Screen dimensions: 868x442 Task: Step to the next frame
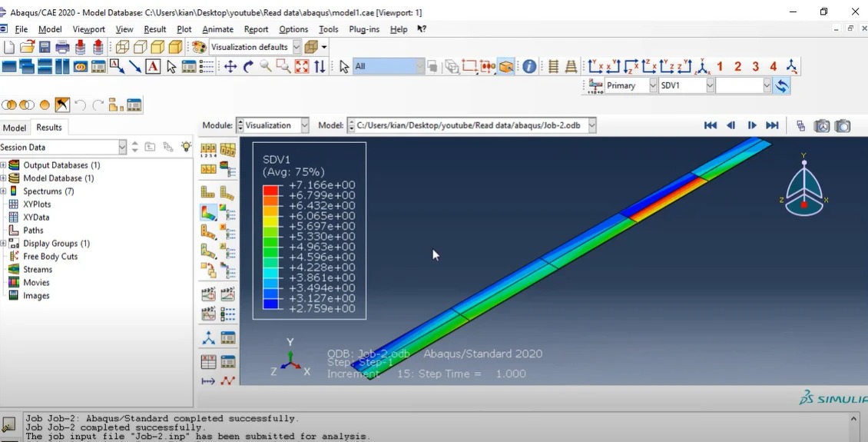[x=752, y=126]
